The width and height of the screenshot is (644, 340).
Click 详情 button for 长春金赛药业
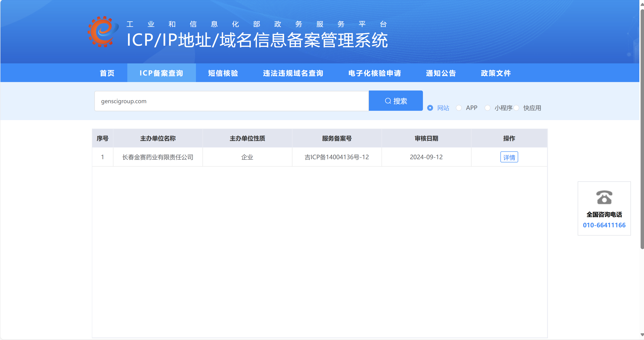tap(509, 157)
